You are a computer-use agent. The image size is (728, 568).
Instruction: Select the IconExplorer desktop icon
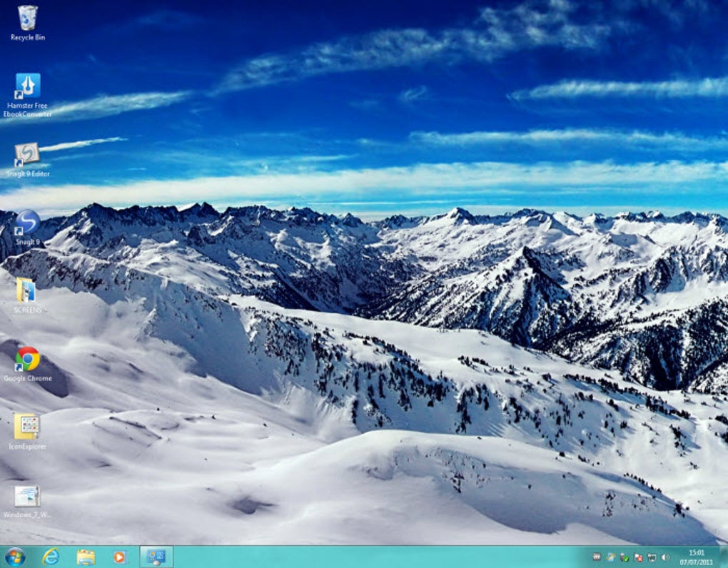(27, 432)
